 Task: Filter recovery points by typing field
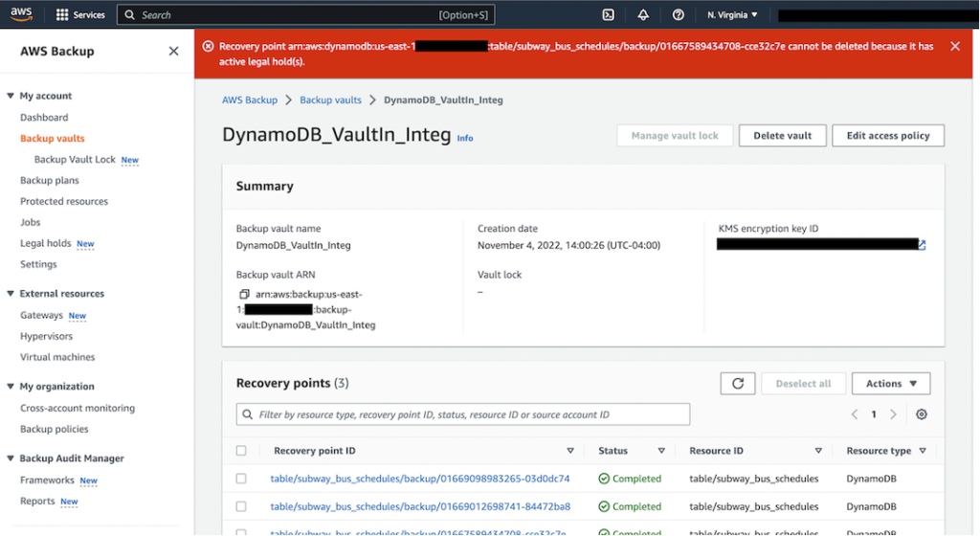pyautogui.click(x=463, y=414)
